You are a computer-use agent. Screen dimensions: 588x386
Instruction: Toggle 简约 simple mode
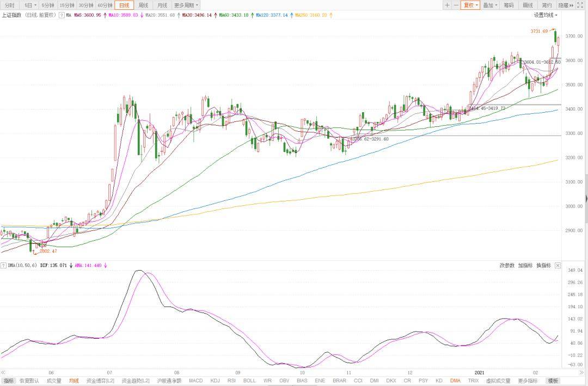(x=547, y=5)
